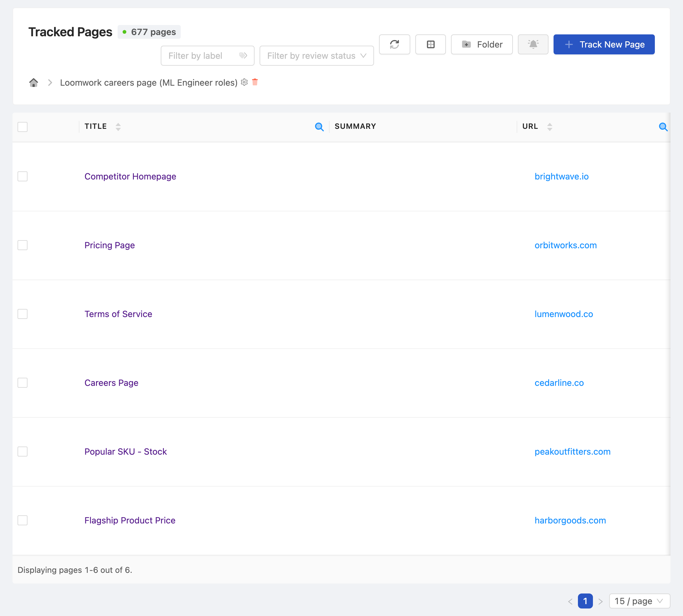The width and height of the screenshot is (683, 616).
Task: Visit the harborgoods.com URL link
Action: [570, 520]
